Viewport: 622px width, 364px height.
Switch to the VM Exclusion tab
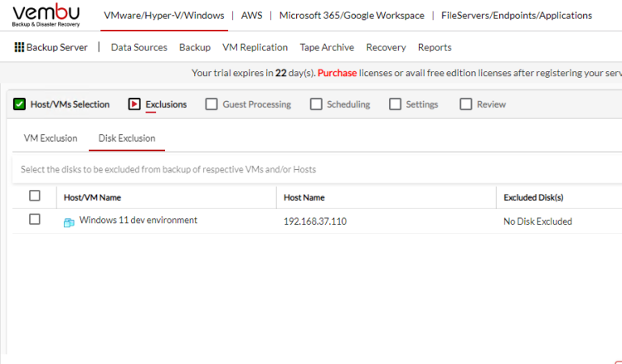[x=51, y=138]
